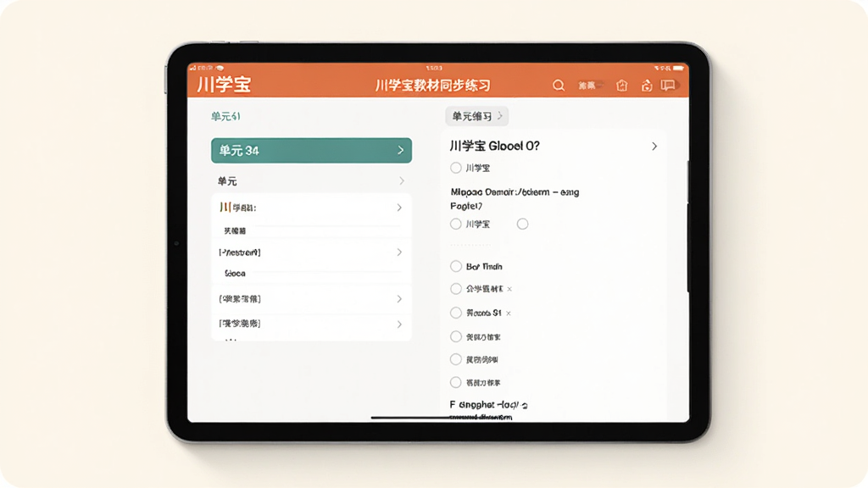Select the green 单元 34 list item
868x488 pixels.
click(311, 151)
